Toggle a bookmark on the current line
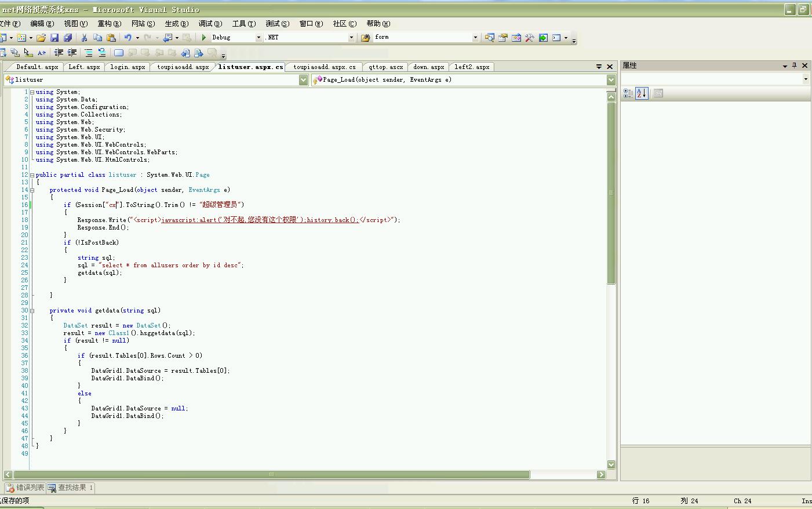 click(119, 53)
